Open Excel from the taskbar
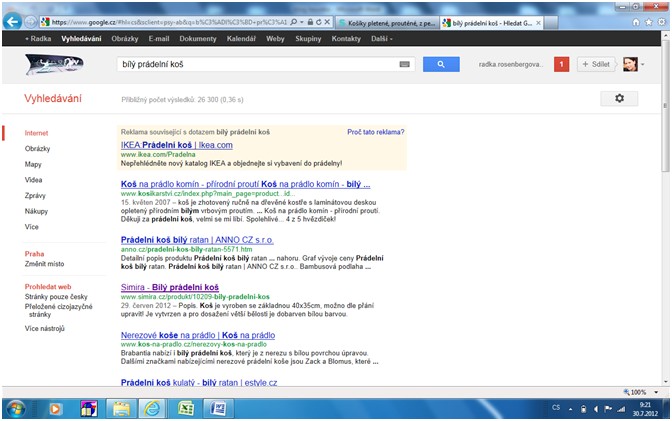The height and width of the screenshot is (421, 672). 186,409
